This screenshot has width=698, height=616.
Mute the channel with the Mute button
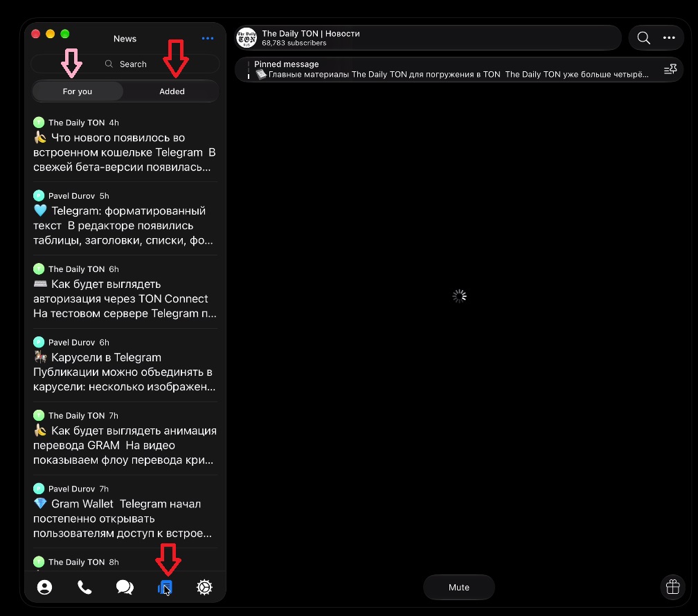click(458, 587)
